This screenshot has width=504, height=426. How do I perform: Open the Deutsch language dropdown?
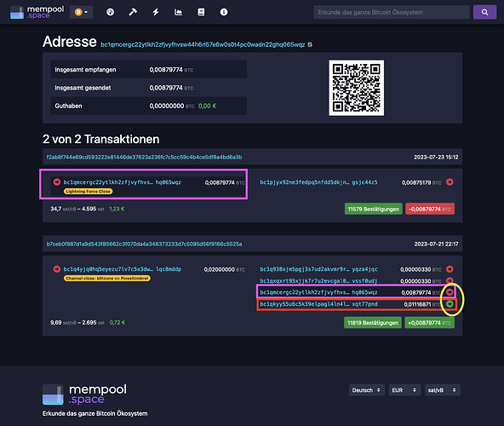tap(366, 390)
